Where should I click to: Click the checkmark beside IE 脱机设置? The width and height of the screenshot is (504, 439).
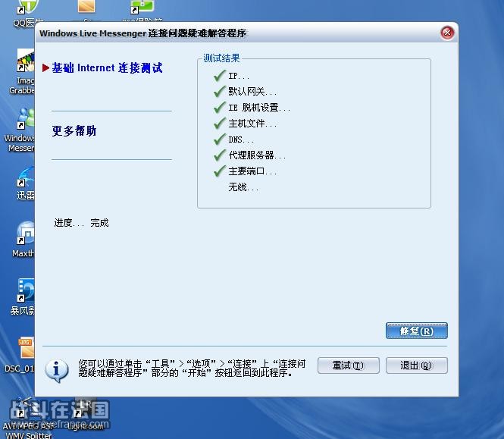click(220, 108)
